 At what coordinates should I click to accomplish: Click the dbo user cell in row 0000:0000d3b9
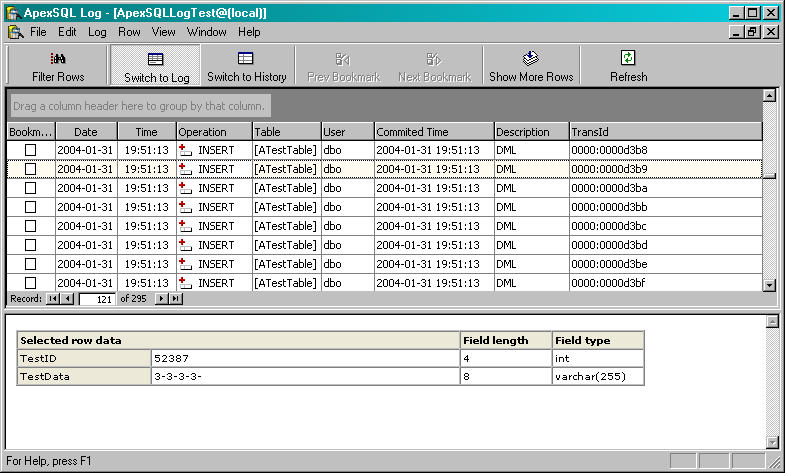[347, 169]
